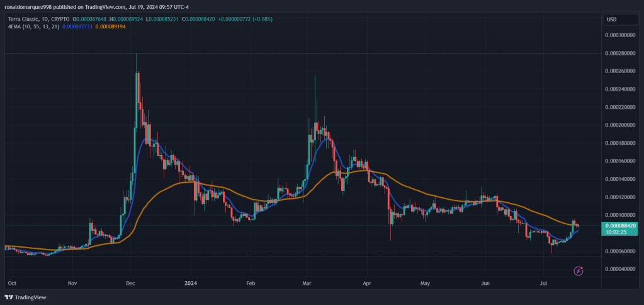Click the Terra Classic symbol title

click(x=23, y=20)
